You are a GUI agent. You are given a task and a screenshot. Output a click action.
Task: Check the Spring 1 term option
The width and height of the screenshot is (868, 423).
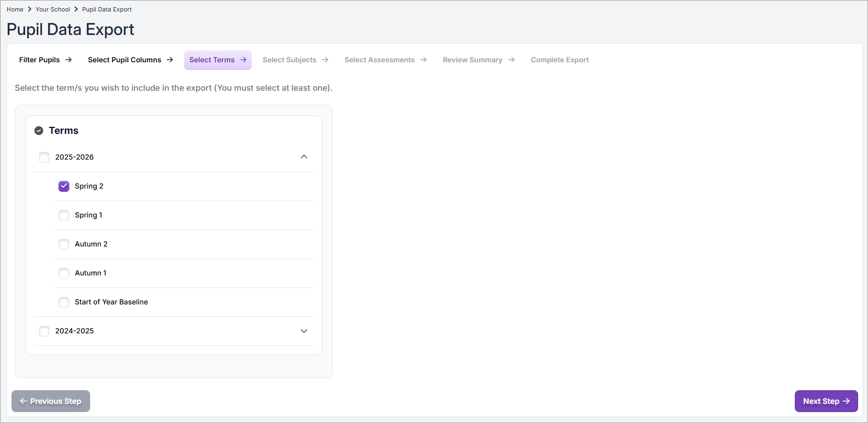(x=64, y=215)
